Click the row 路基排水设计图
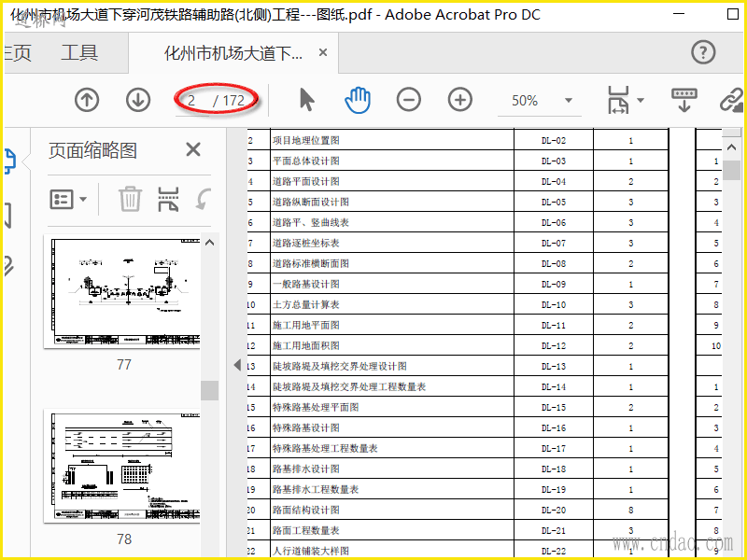The height and width of the screenshot is (560, 747). (x=458, y=469)
